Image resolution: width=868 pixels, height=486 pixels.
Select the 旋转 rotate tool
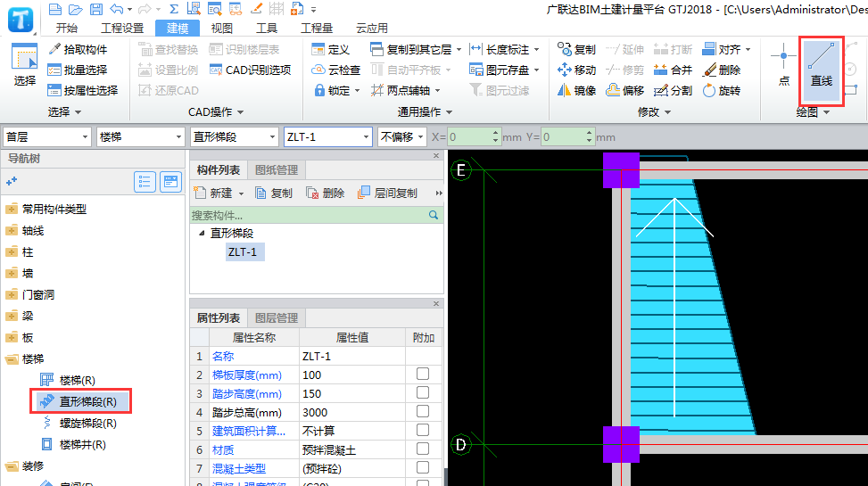722,90
